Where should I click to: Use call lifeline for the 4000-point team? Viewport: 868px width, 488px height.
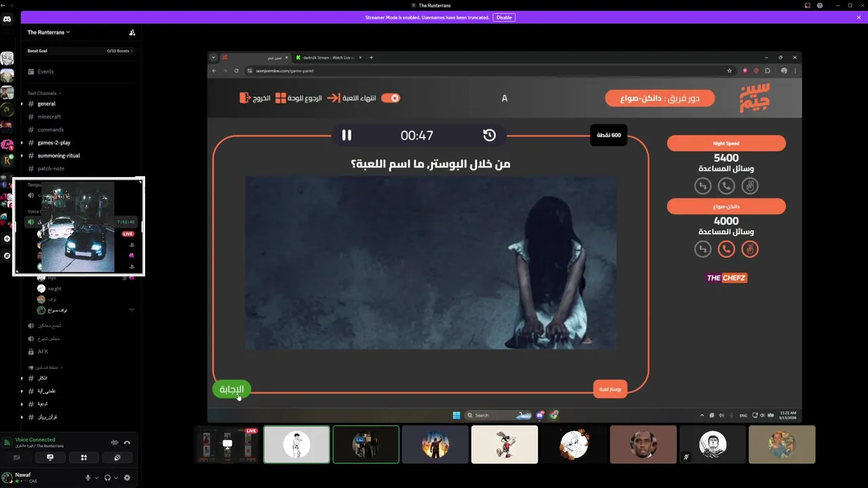(x=726, y=249)
